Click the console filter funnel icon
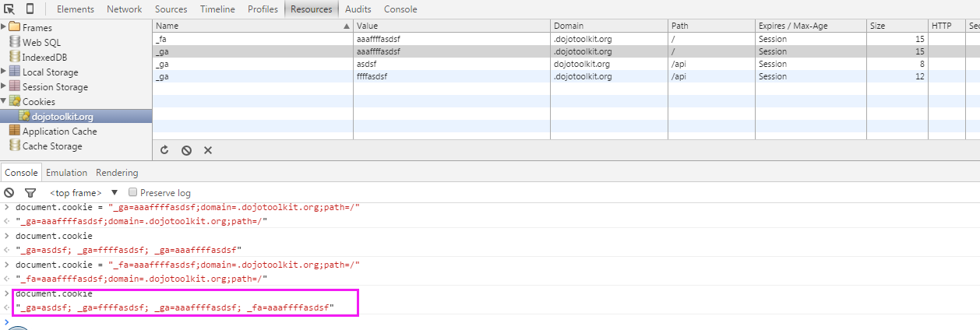 (x=30, y=192)
